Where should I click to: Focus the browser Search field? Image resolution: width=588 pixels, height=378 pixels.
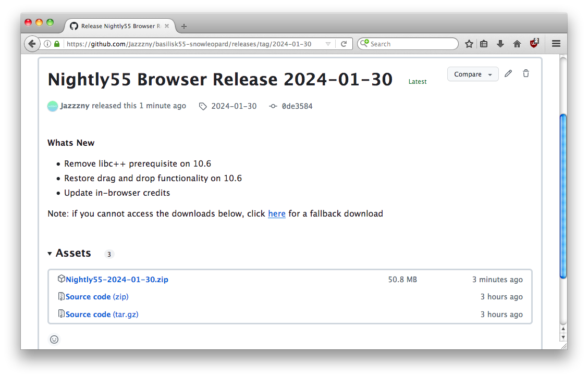pyautogui.click(x=412, y=44)
